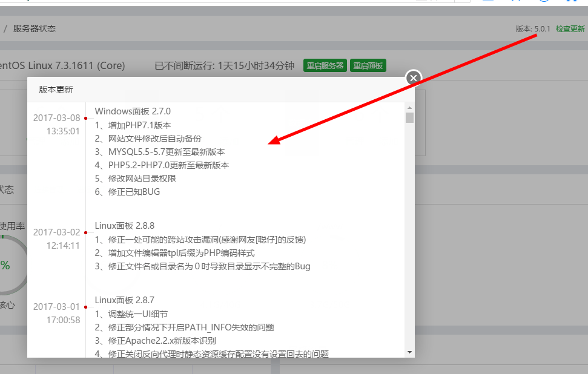Click the scrollbar thumb in update dialog
Viewport: 588px width, 374px height.
[409, 117]
